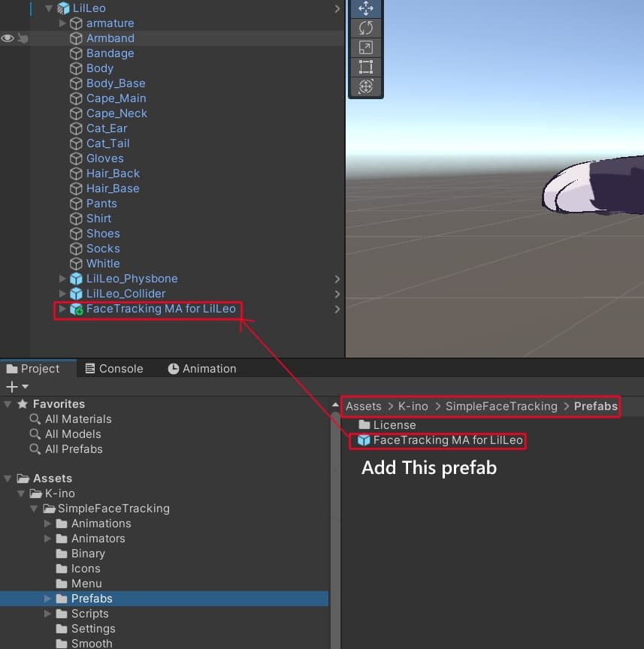Select Shoes in hierarchy
Viewport: 644px width, 649px height.
click(103, 234)
